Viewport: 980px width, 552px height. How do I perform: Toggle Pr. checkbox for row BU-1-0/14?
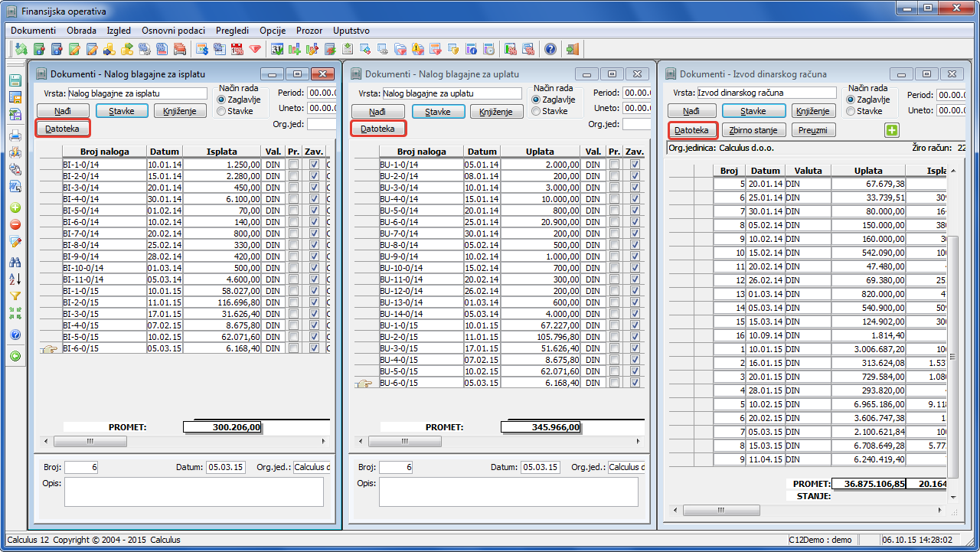[x=614, y=164]
